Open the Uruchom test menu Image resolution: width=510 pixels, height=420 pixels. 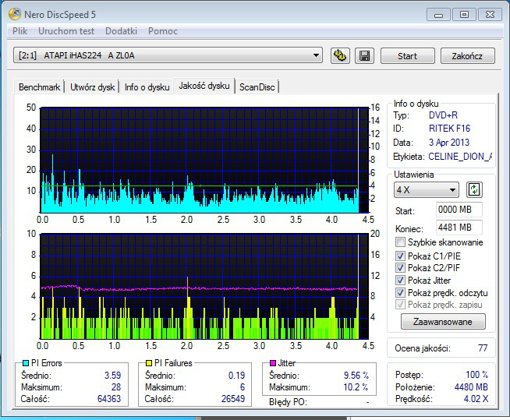click(66, 31)
